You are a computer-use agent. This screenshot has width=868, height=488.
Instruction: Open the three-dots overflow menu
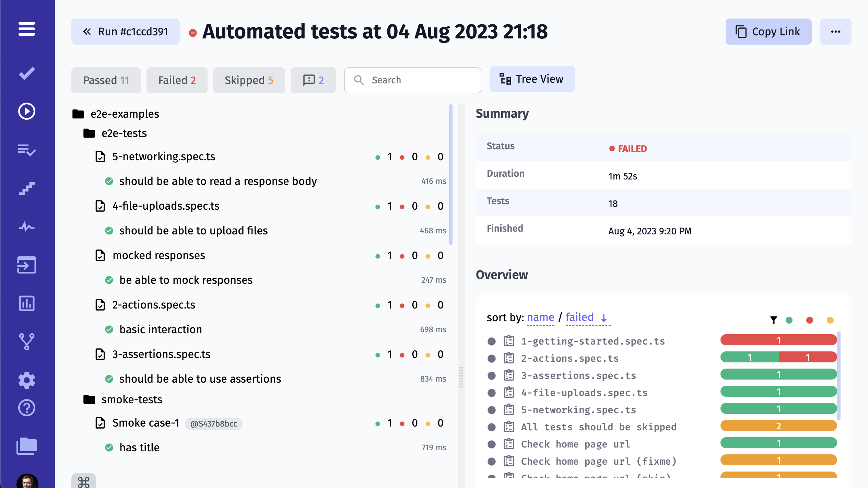click(835, 31)
